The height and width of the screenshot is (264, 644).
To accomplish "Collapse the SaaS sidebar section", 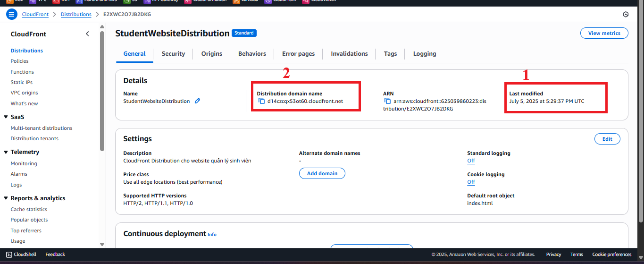I will [x=6, y=117].
